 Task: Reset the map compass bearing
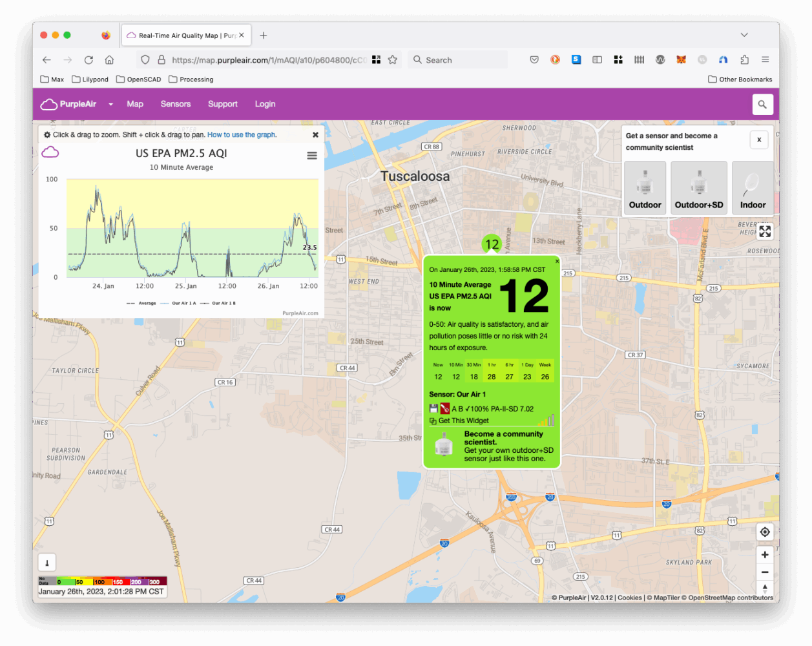point(765,589)
